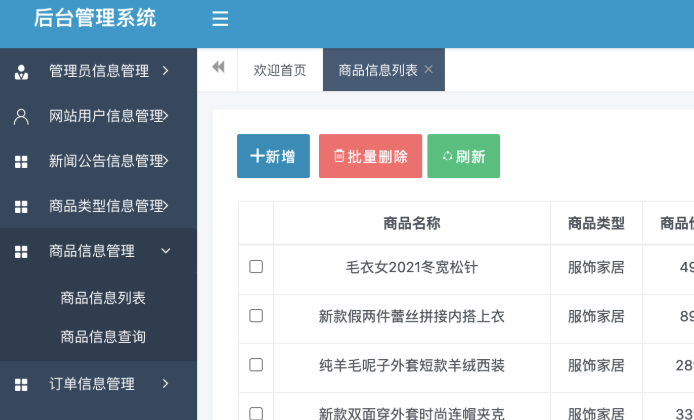Tick the checkbox for 纯羊毛呢子外套短款羊绒西装
This screenshot has height=420, width=694.
point(256,365)
